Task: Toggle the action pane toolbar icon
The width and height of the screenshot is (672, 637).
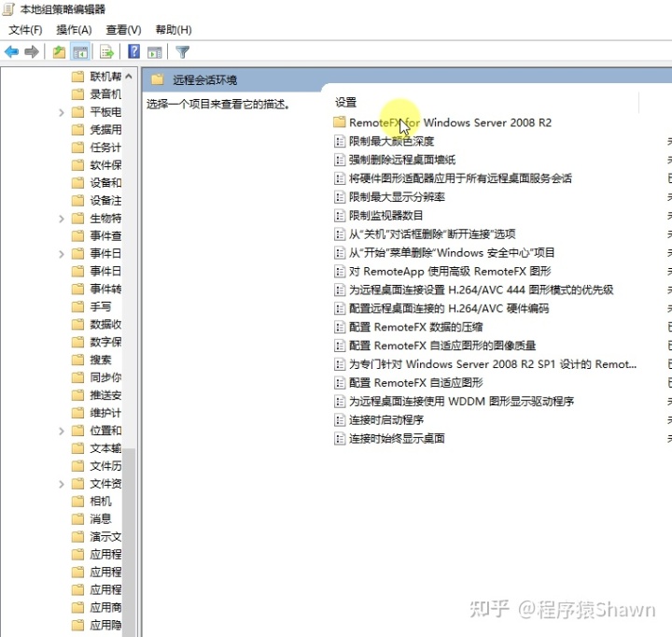Action: pyautogui.click(x=155, y=52)
